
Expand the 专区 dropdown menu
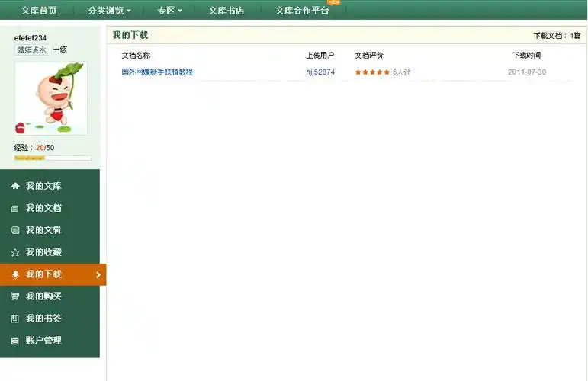[x=169, y=11]
